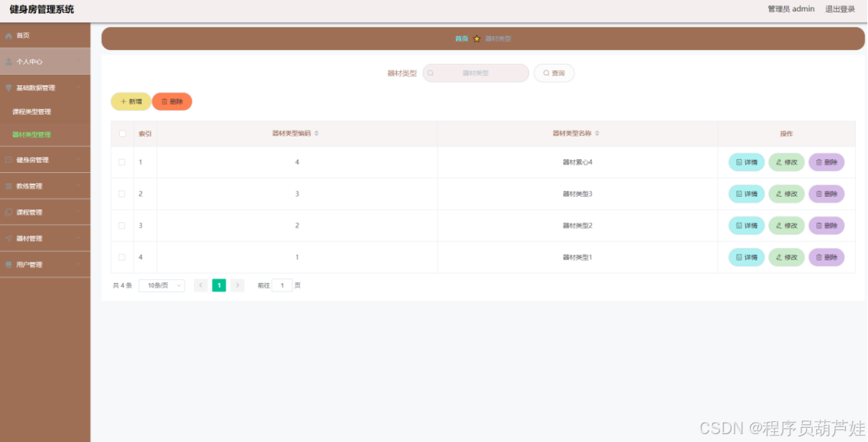Click 退出登录 in the top bar
The width and height of the screenshot is (868, 442).
[x=840, y=9]
